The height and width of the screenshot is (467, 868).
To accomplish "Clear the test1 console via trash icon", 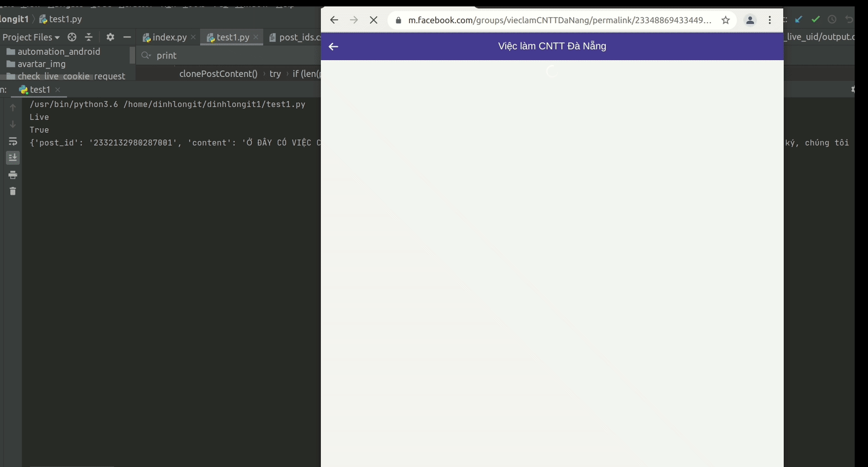I will (12, 191).
